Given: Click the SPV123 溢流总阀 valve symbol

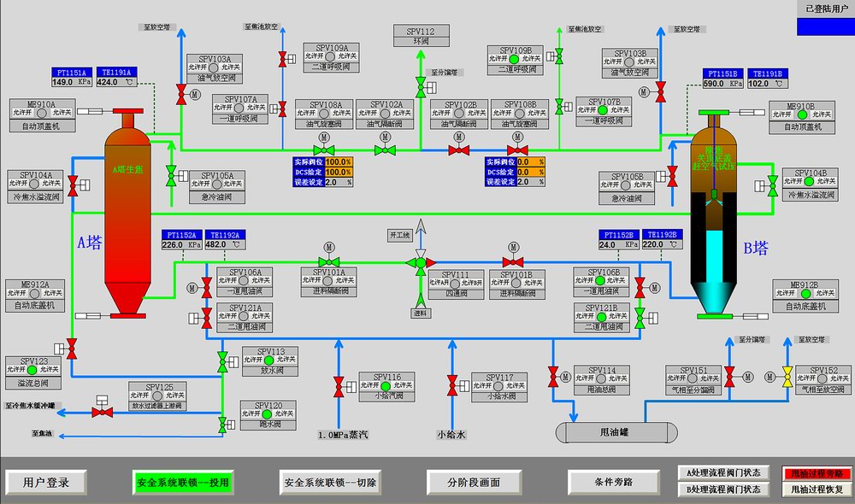Looking at the screenshot, I should [72, 349].
